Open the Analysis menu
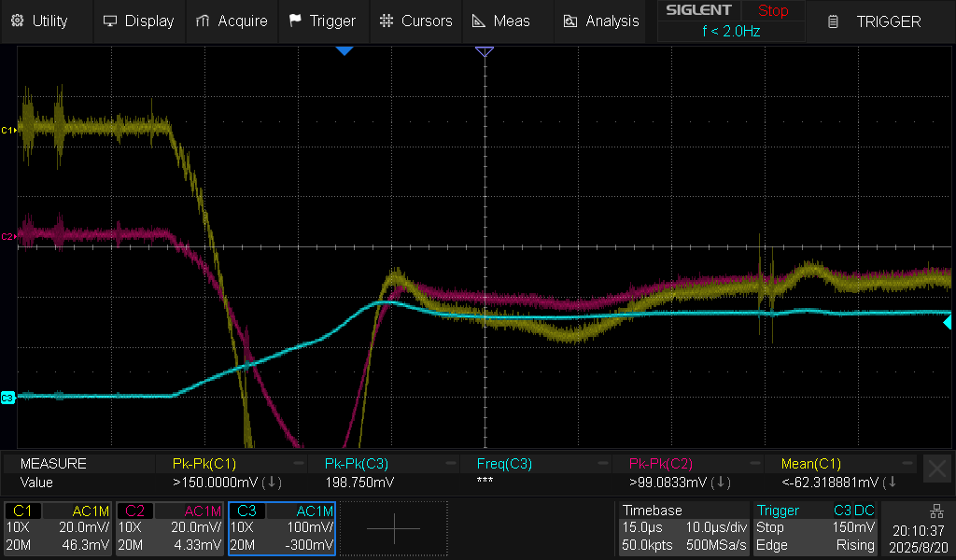 pos(600,21)
